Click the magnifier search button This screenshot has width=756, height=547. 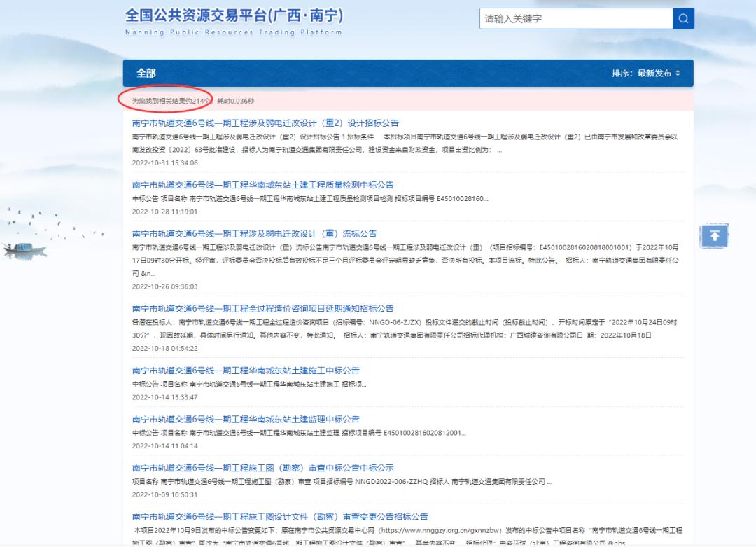[x=683, y=19]
